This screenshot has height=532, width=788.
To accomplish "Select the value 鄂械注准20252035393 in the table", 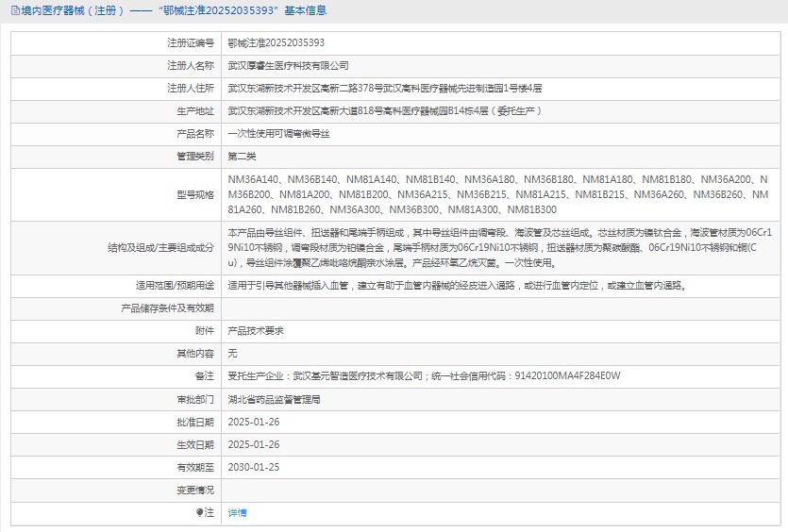I will point(276,43).
